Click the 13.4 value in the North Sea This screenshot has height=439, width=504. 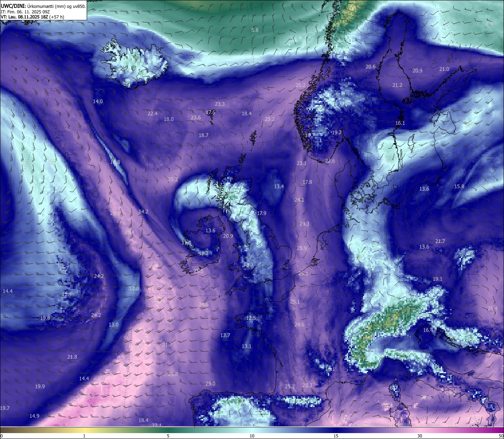pos(279,187)
